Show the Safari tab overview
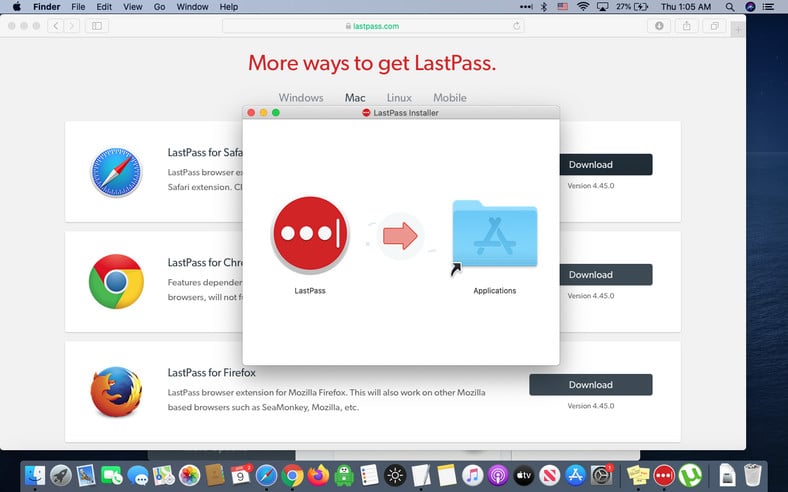This screenshot has height=492, width=788. [x=714, y=26]
